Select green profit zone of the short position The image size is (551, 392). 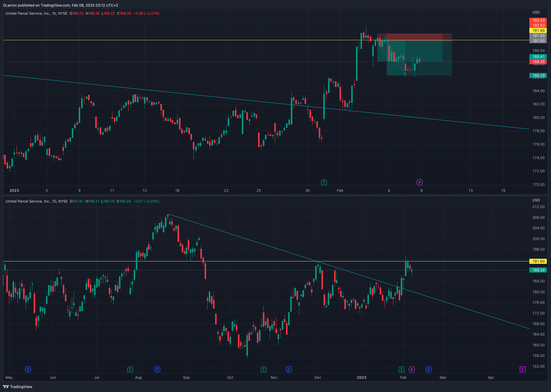(x=419, y=58)
